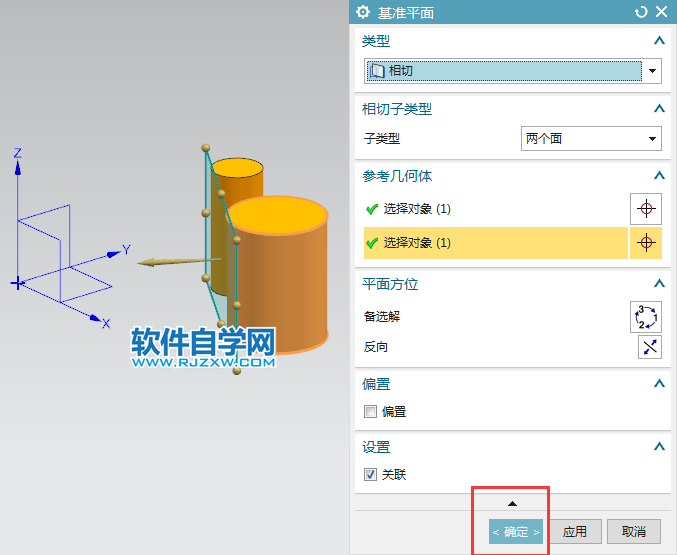Click the small cylinder's top face
The width and height of the screenshot is (677, 555).
coord(237,168)
